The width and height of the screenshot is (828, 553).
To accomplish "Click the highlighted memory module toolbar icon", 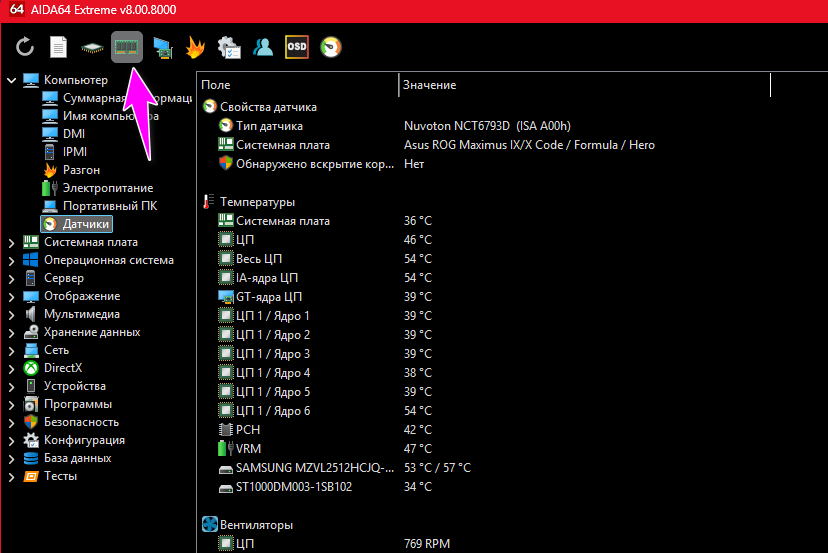I will coord(127,47).
